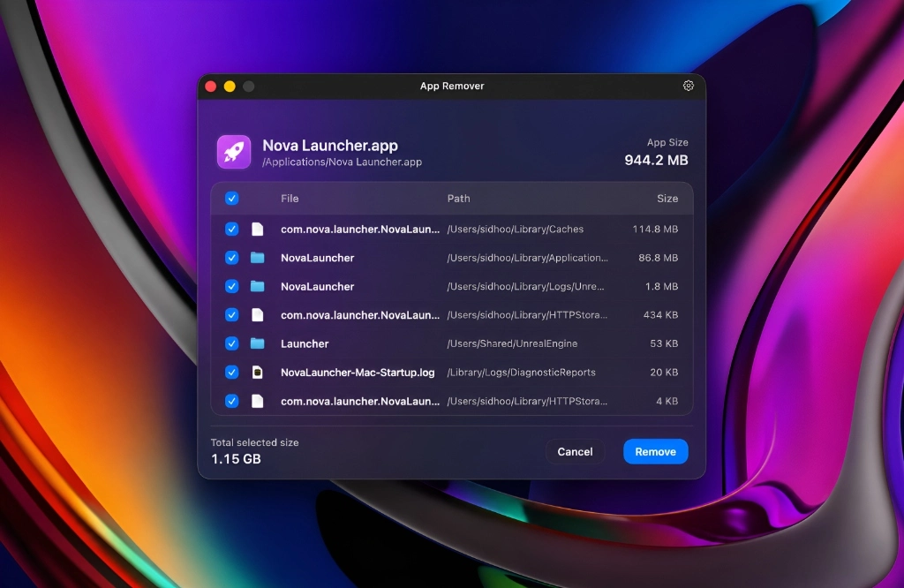The image size is (904, 588).
Task: Click the 944.2 MB app size value
Action: (656, 161)
